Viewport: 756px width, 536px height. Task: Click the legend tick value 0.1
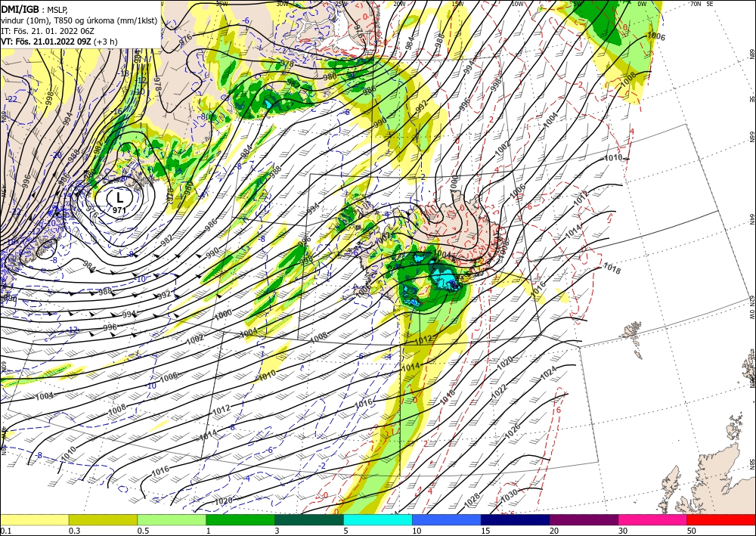[6, 531]
